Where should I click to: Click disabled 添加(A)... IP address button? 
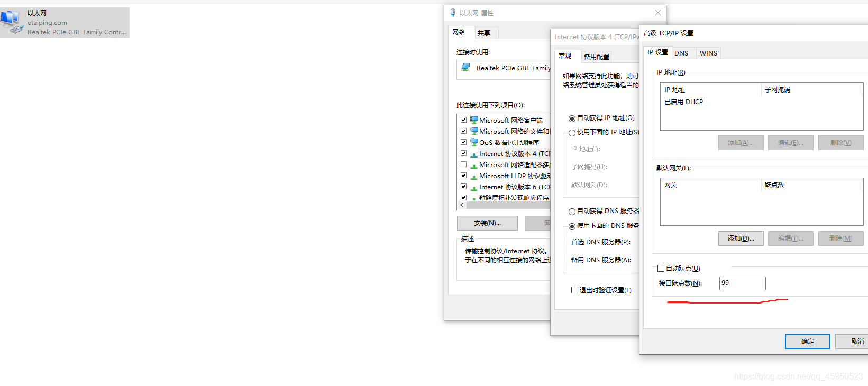coord(741,143)
